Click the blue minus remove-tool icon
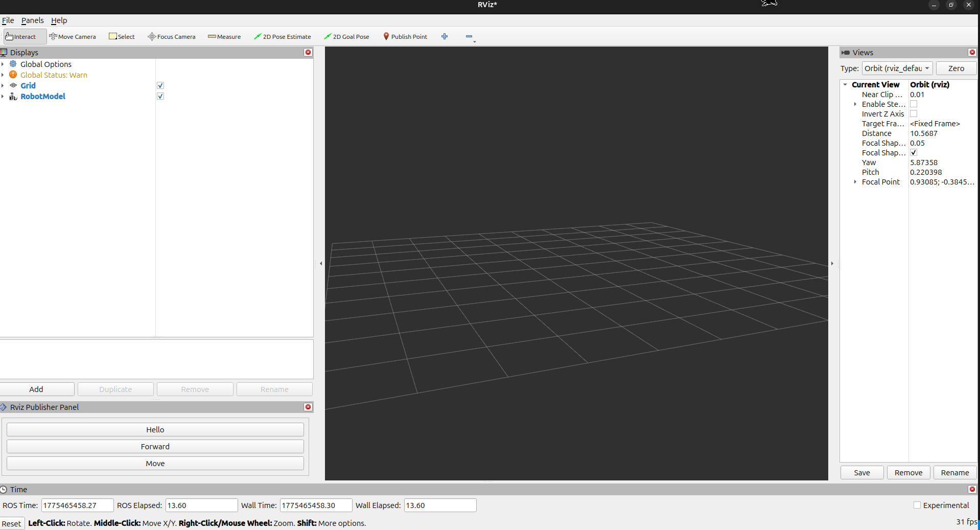This screenshot has width=980, height=530. 469,36
